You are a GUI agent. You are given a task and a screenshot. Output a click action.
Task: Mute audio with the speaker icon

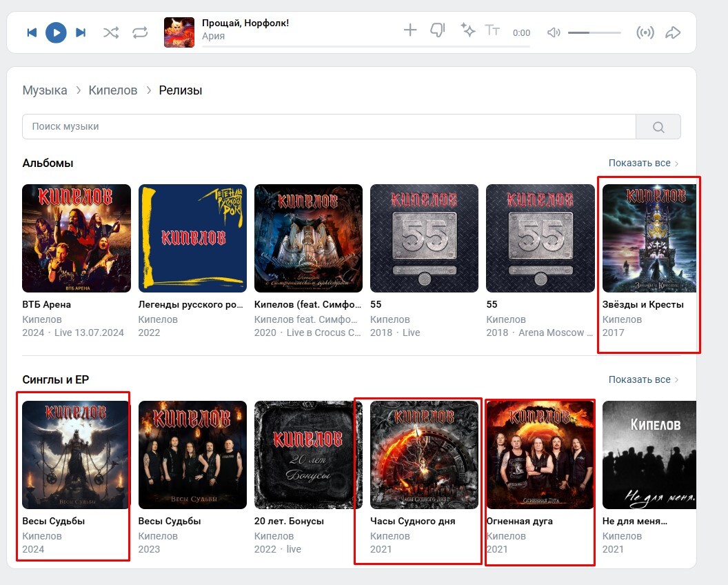point(554,32)
